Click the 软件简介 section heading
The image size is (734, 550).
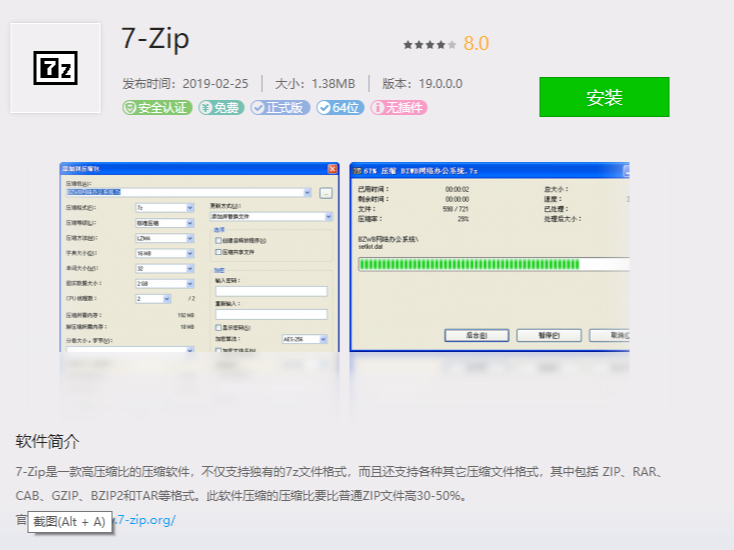(47, 441)
